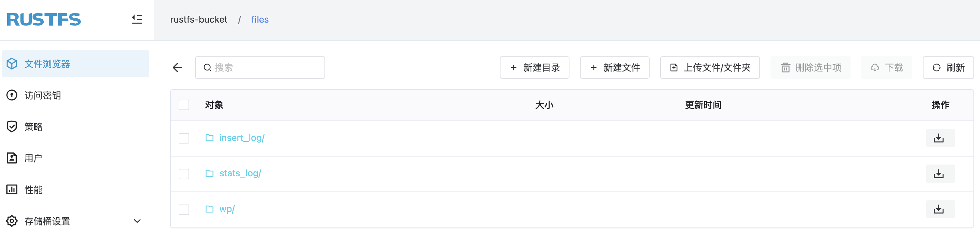The height and width of the screenshot is (234, 980).
Task: Go to the 用户 user management section
Action: (x=33, y=158)
